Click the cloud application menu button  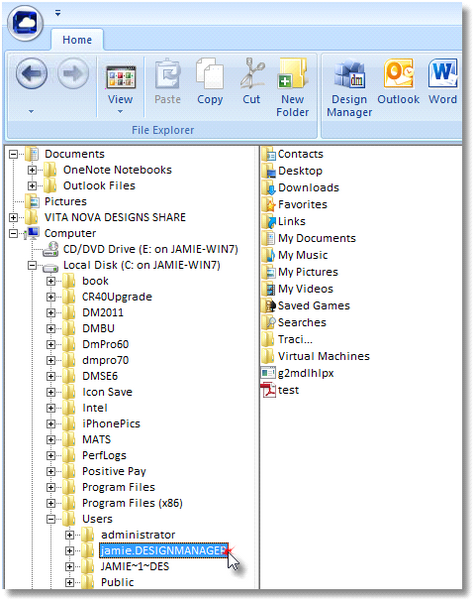pyautogui.click(x=25, y=23)
